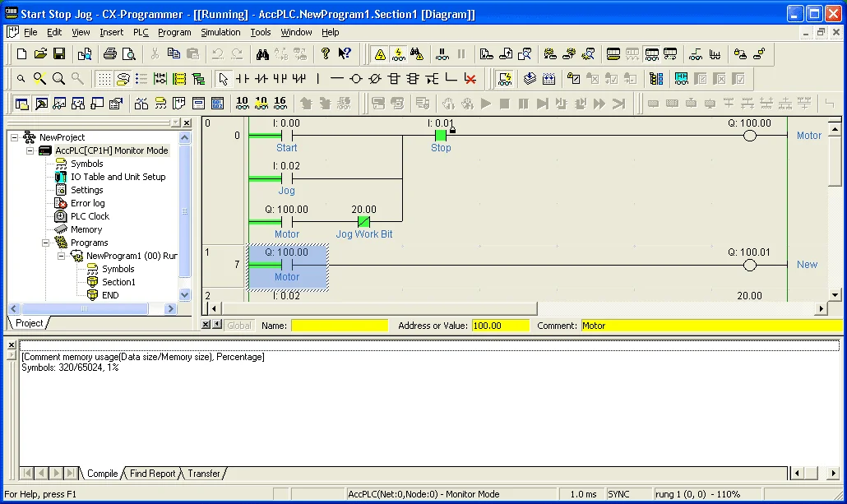Click Transfer from PLC toolbar icon

pos(506,54)
